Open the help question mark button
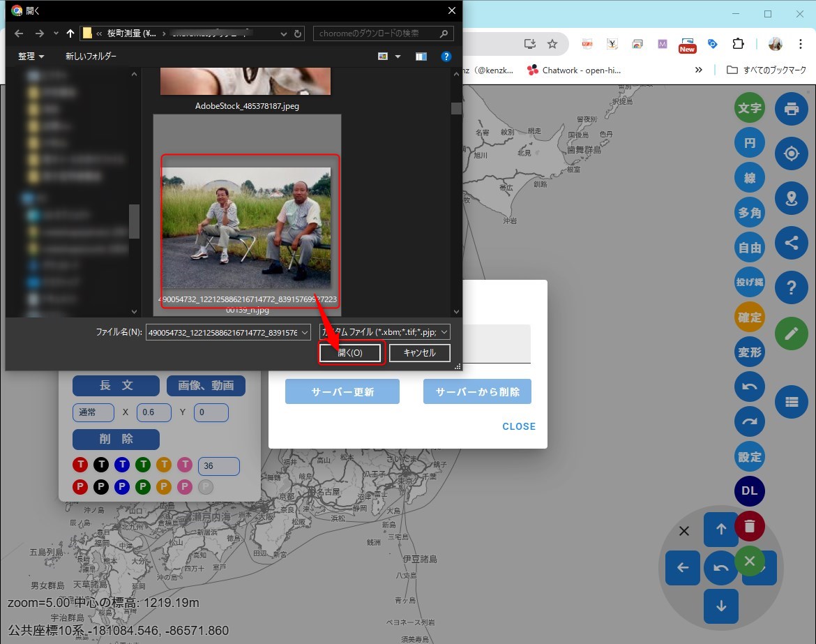Screen dimensions: 816x644 tap(791, 287)
